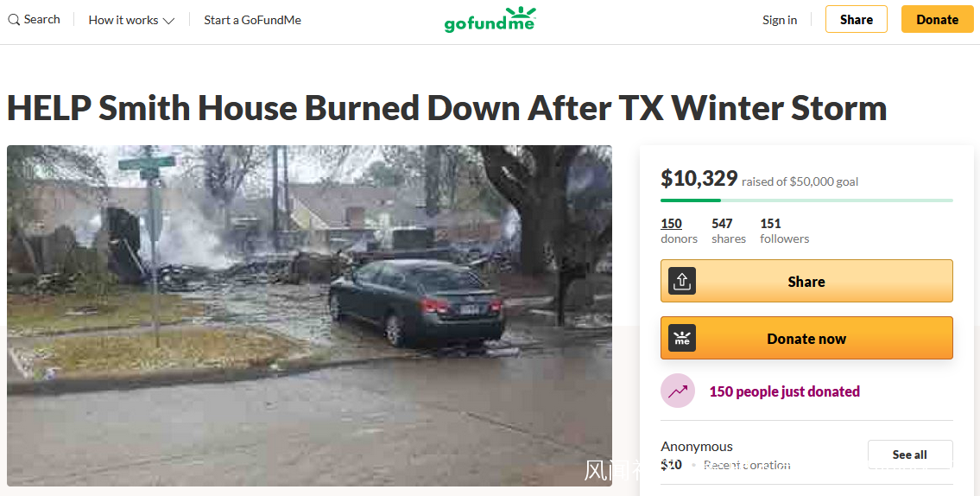Image resolution: width=980 pixels, height=496 pixels.
Task: Click the header Share button
Action: (x=856, y=19)
